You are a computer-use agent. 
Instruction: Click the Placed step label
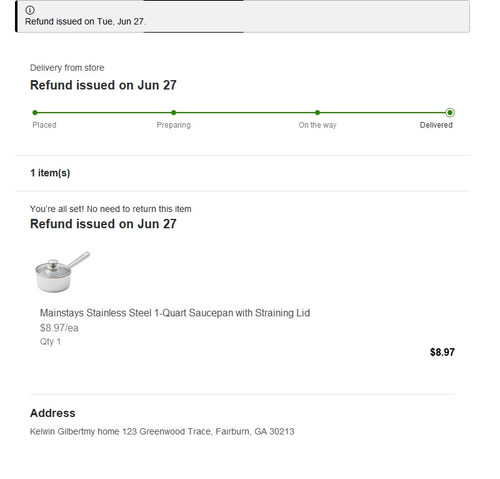44,125
